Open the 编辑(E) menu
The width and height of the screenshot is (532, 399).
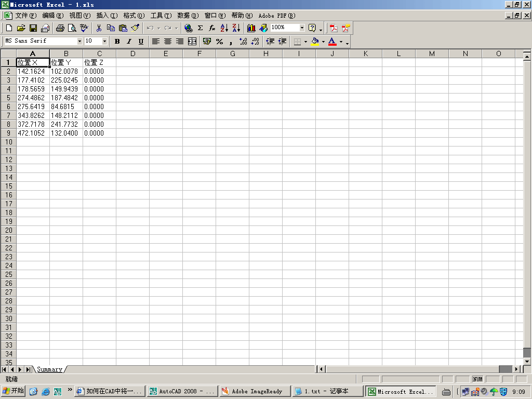click(52, 15)
